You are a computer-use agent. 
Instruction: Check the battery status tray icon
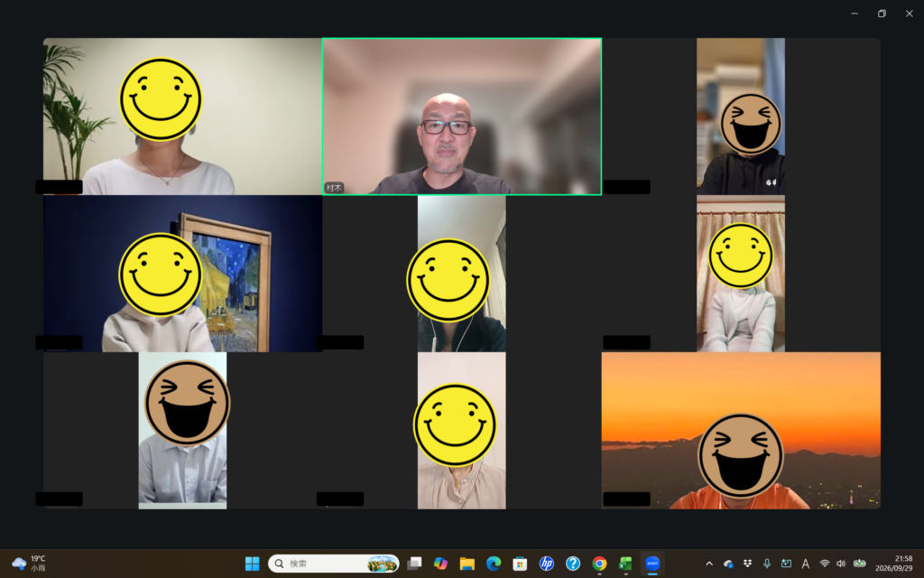[860, 564]
